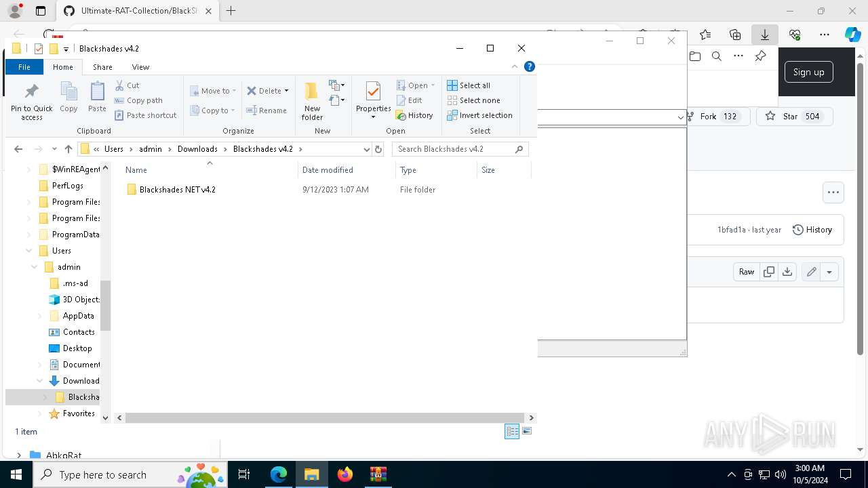Open the Move to dropdown
Image resolution: width=868 pixels, height=488 pixels.
213,91
